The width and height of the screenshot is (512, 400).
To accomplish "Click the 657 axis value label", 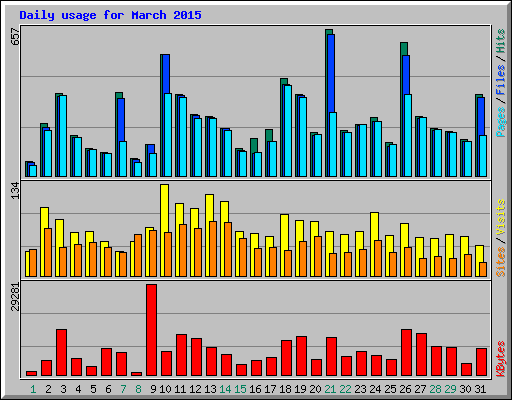I will 15,37.
